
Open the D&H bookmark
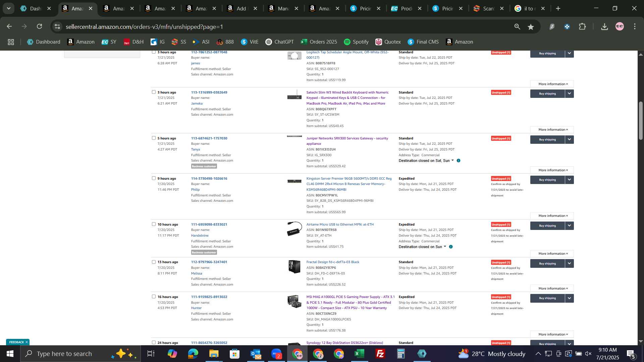[x=133, y=42]
